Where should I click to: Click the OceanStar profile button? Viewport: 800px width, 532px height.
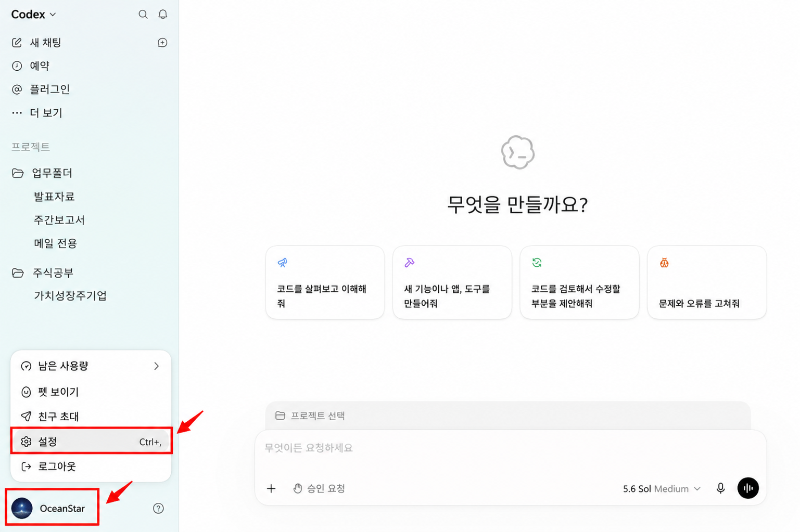52,508
